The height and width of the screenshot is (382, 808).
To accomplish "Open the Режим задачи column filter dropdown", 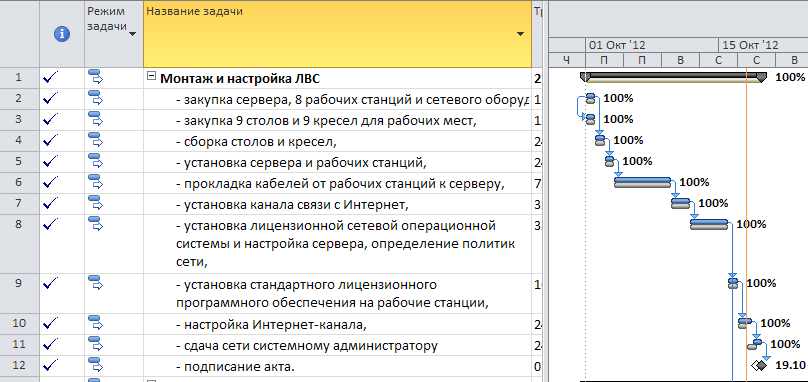I will pyautogui.click(x=132, y=34).
